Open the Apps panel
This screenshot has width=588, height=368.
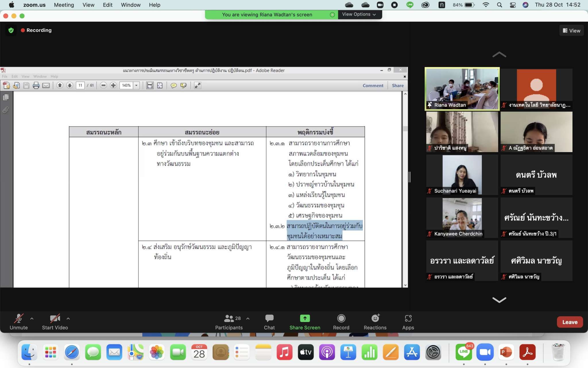point(408,322)
